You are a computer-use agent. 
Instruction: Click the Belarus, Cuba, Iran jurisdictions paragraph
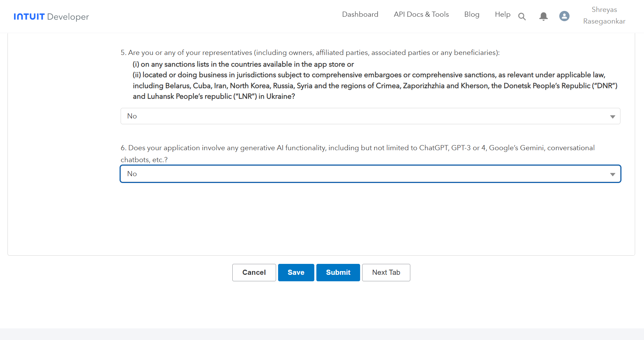(375, 86)
